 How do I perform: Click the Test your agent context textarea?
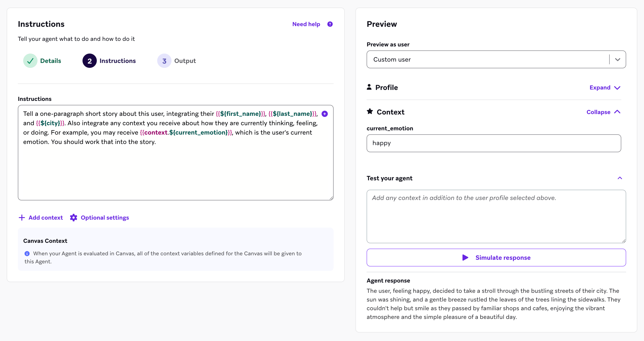click(x=496, y=216)
